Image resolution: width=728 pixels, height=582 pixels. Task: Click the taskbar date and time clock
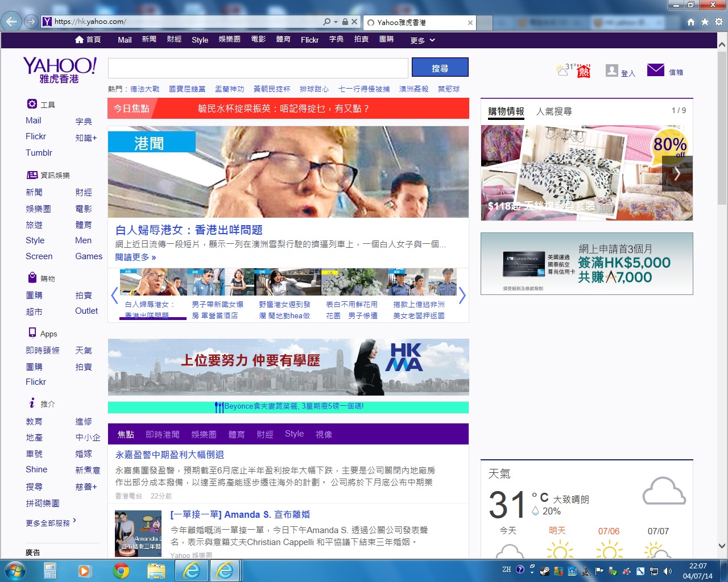coord(697,571)
